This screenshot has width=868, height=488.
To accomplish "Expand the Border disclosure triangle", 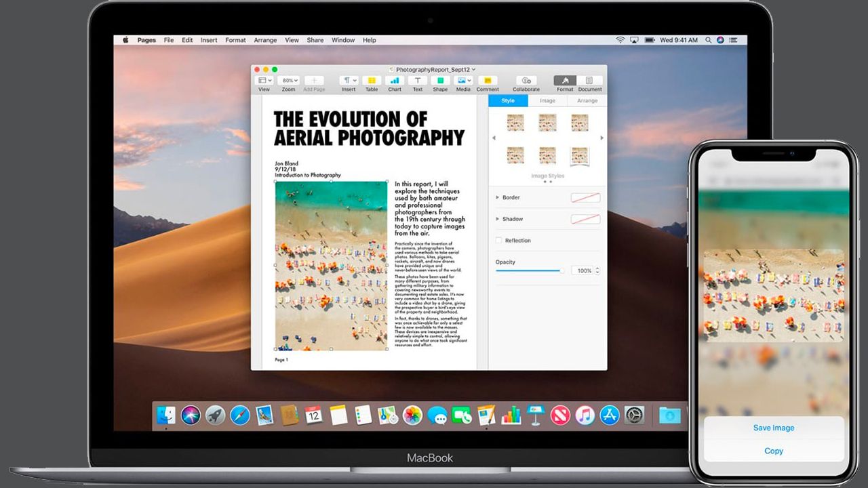I will 498,197.
